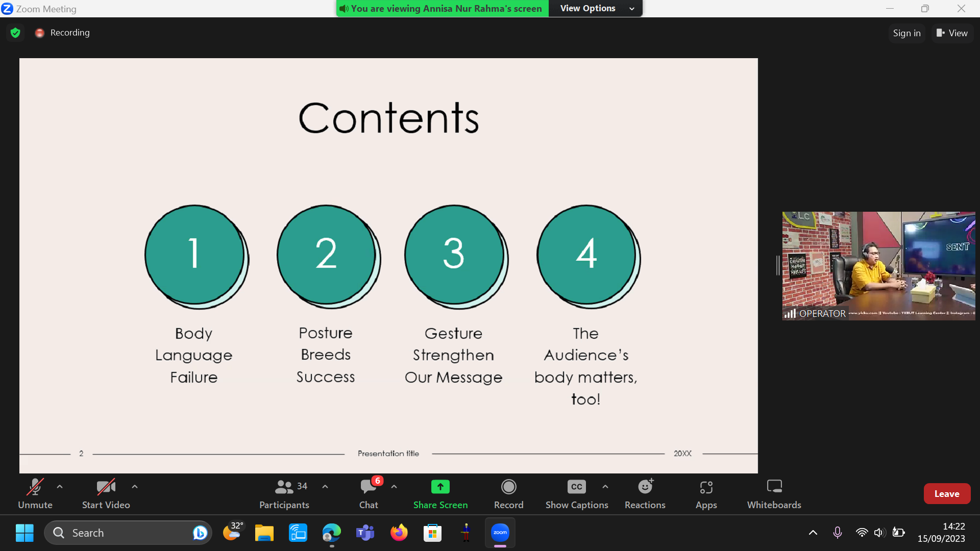Start recording with Record button
980x551 pixels.
pyautogui.click(x=508, y=493)
